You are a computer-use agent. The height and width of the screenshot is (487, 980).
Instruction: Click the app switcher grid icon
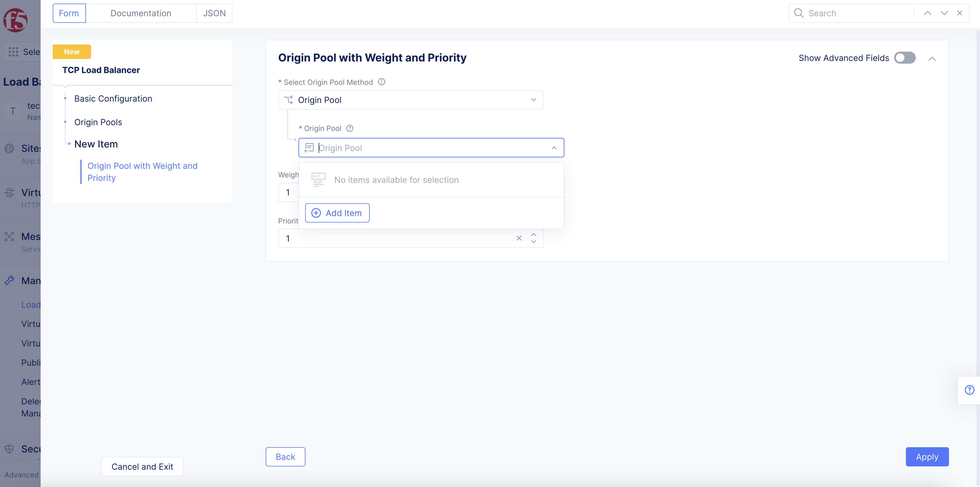coord(13,52)
